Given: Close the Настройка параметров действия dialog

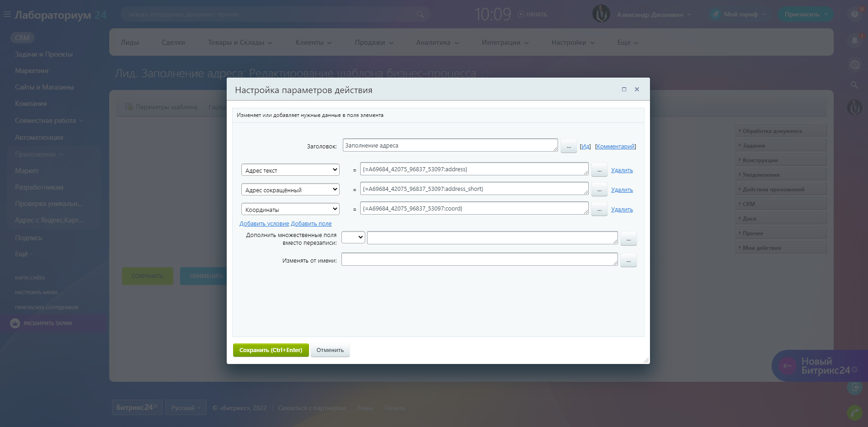Looking at the screenshot, I should click(x=637, y=90).
